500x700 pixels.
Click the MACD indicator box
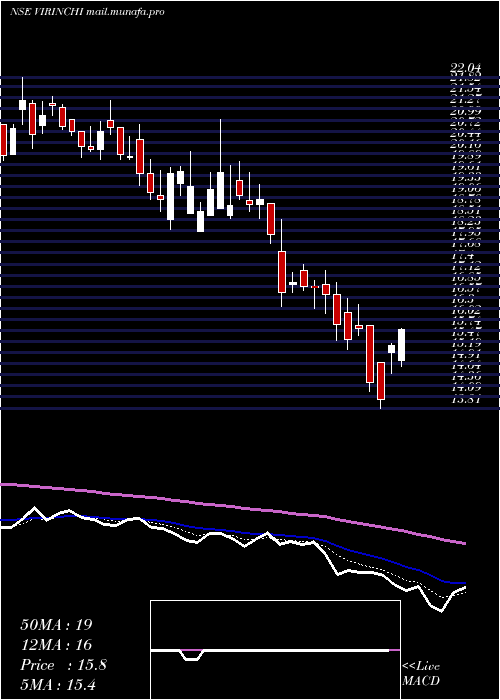(x=275, y=650)
